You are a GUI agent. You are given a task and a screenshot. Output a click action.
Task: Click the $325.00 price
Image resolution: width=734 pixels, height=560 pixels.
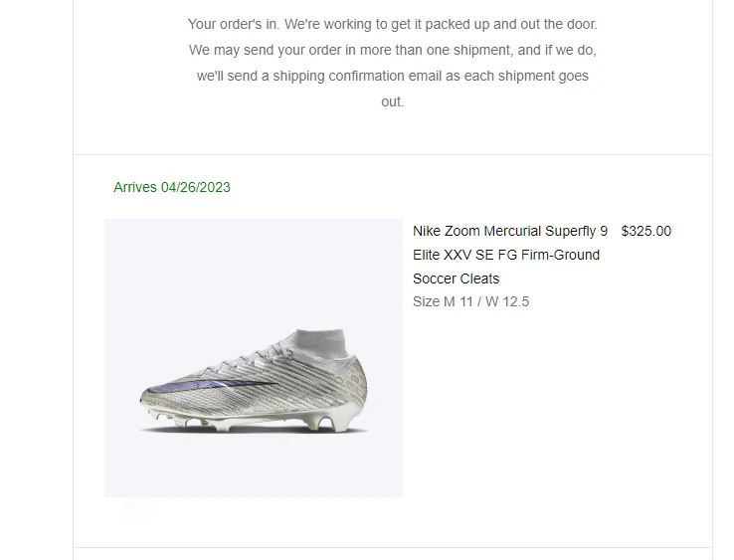coord(645,231)
